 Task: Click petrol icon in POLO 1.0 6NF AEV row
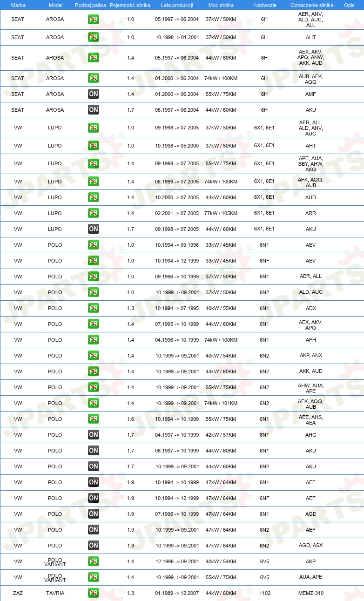tap(94, 261)
